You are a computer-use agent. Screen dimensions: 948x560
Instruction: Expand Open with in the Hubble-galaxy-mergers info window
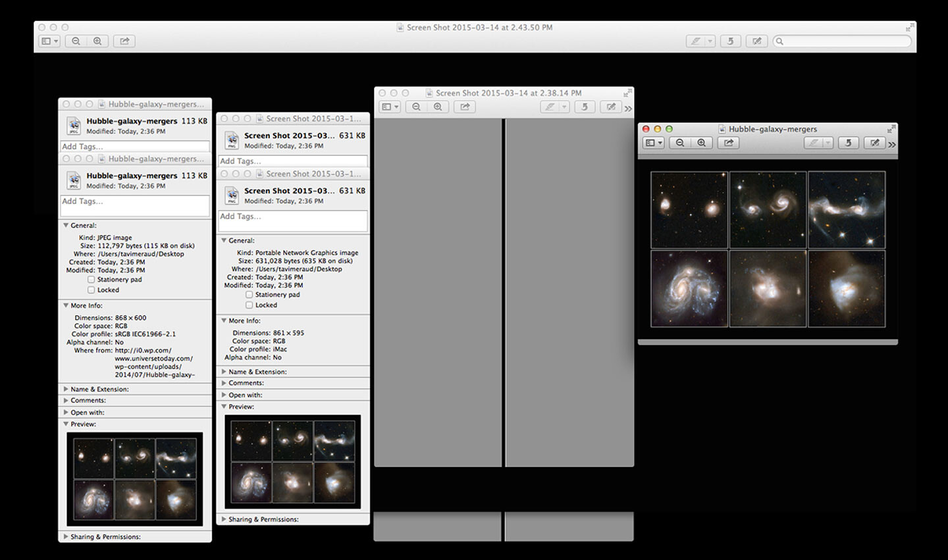click(66, 413)
